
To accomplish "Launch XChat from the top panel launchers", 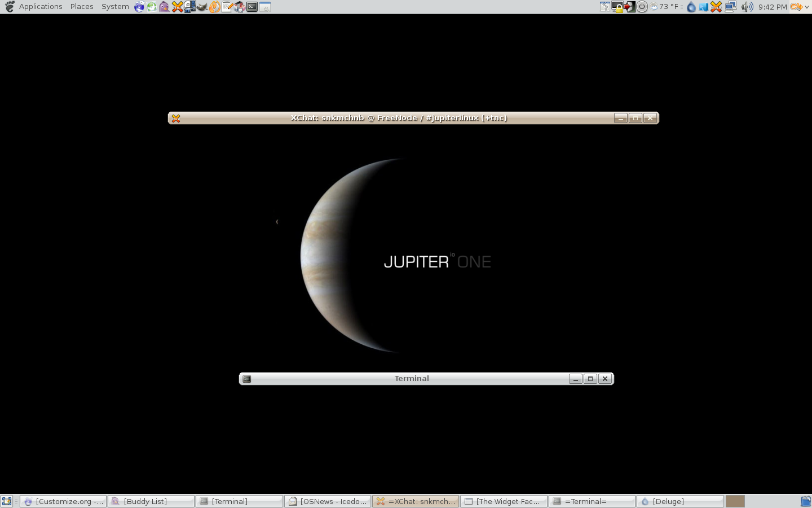I will [x=177, y=7].
